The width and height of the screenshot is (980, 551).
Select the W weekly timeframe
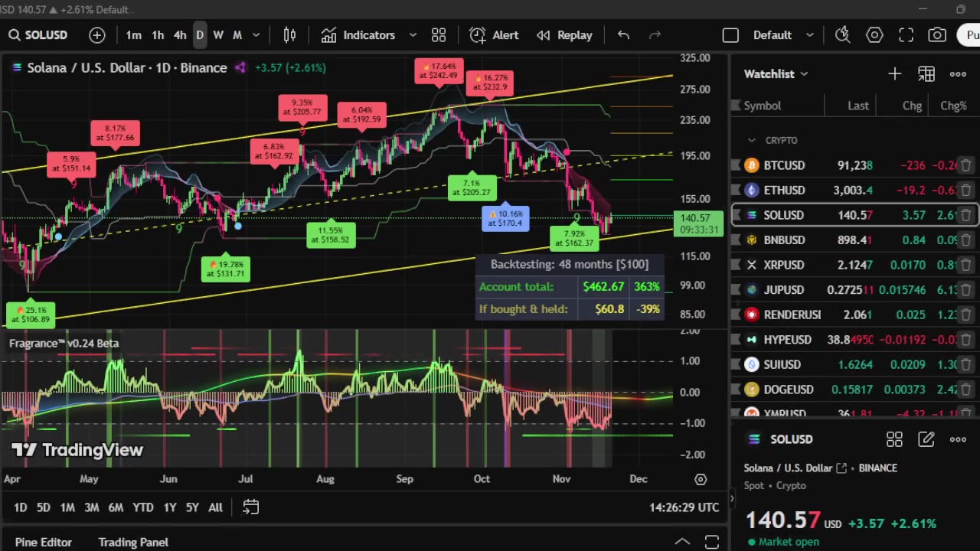(218, 35)
